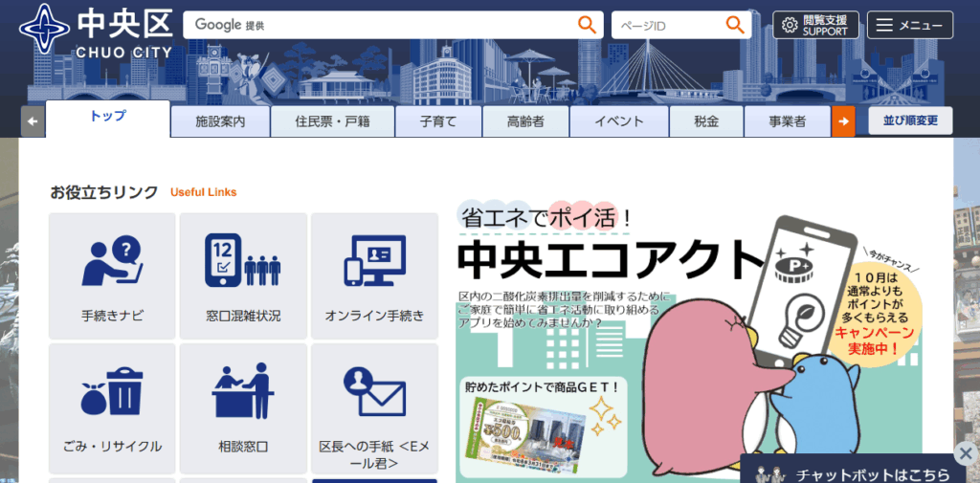The height and width of the screenshot is (483, 980).
Task: Click the page ID search magnifier icon
Action: 734,25
